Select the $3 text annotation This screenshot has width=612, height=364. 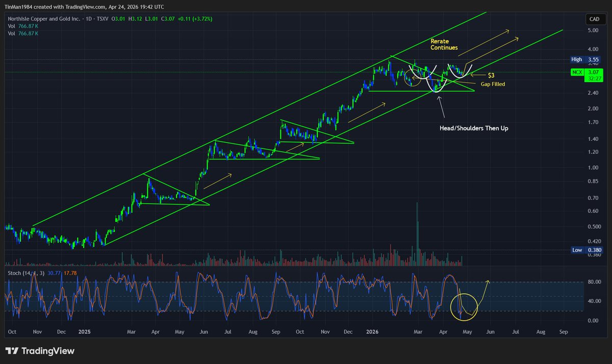click(x=491, y=75)
